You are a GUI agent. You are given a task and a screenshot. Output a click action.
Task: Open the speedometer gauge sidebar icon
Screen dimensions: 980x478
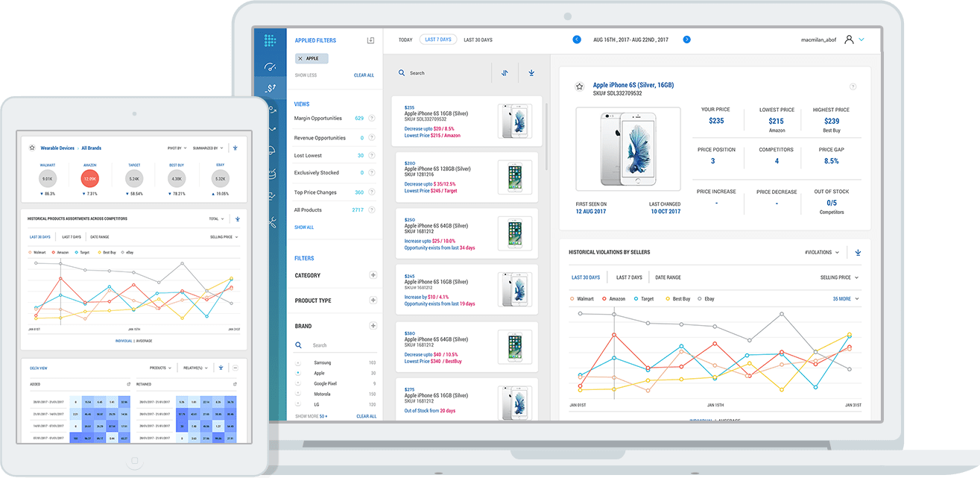[x=271, y=66]
